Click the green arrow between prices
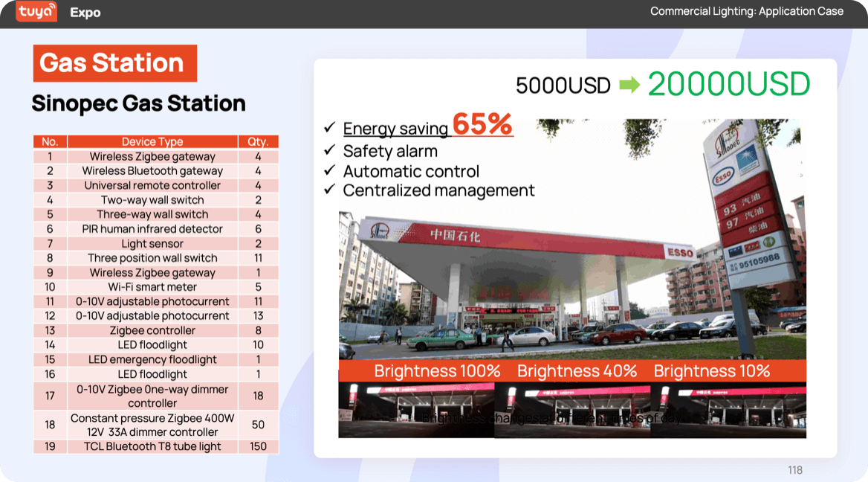Viewport: 868px width, 482px height. [629, 85]
